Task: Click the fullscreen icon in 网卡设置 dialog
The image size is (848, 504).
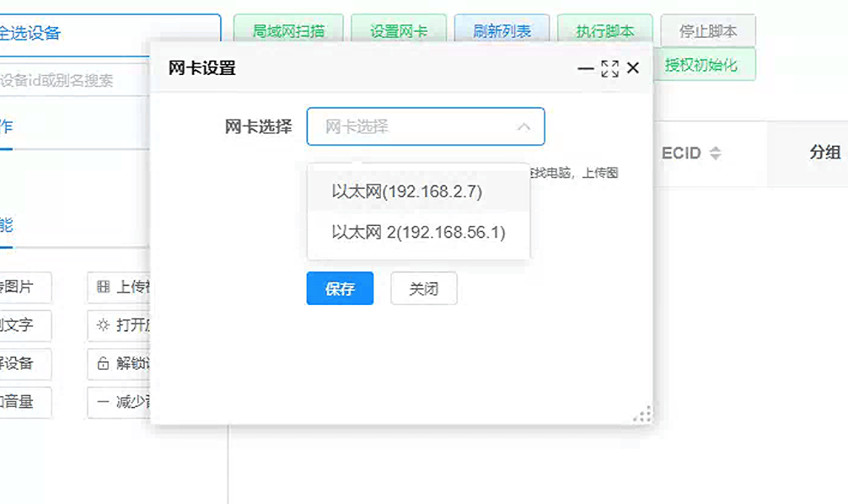Action: click(609, 68)
